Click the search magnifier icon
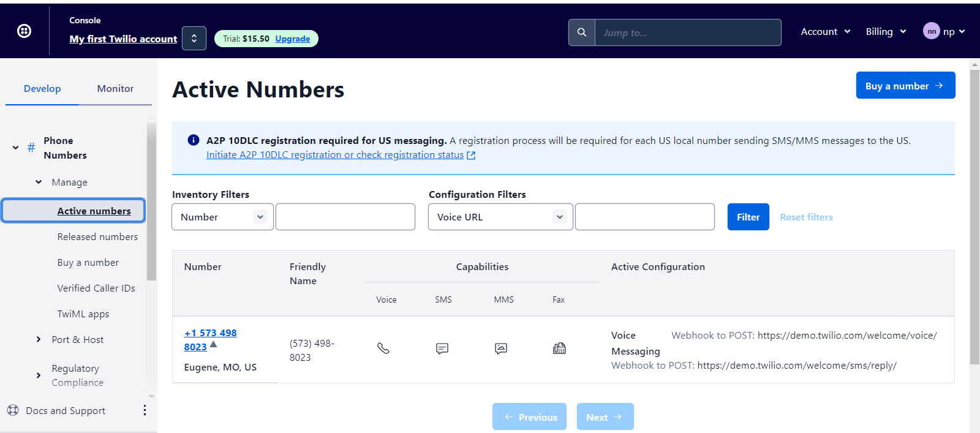The height and width of the screenshot is (433, 980). [x=582, y=32]
